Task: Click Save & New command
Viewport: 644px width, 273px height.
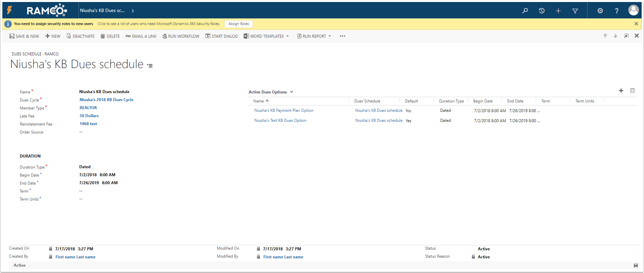Action: click(x=24, y=36)
